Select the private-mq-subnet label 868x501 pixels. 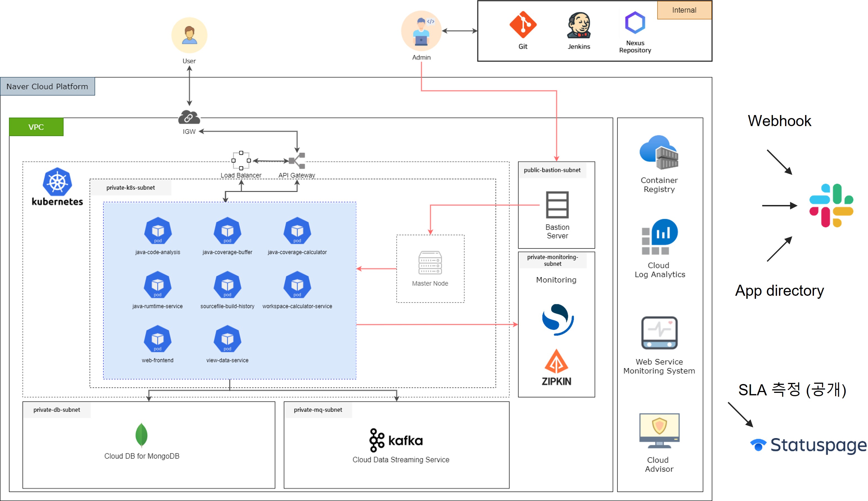coord(318,409)
